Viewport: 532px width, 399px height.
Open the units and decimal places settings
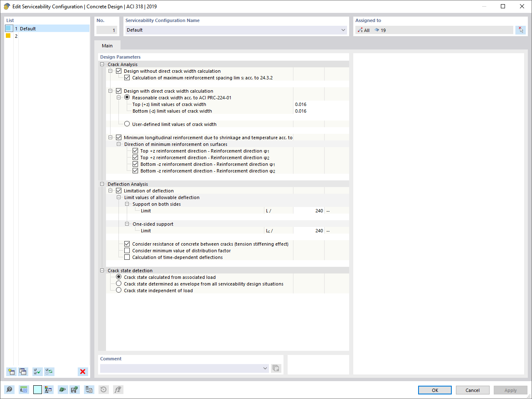pos(24,389)
